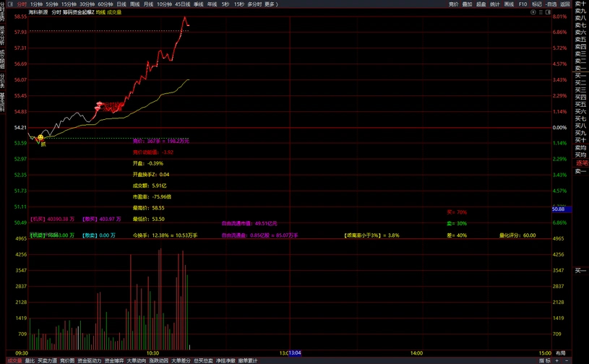Screen dimensions: 589x364
Task: Select the 撤单累计 indicator tab
Action: click(x=248, y=360)
